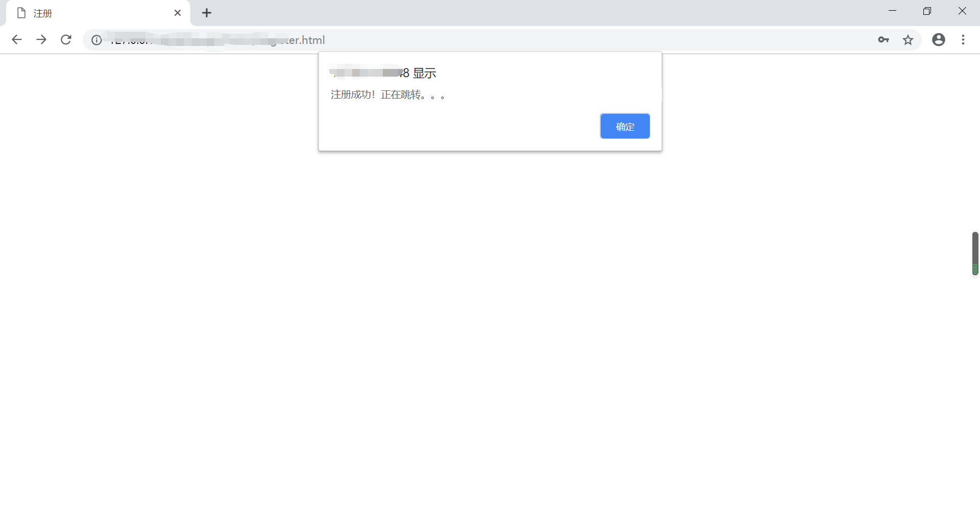Click the dialog confirmation button
This screenshot has height=521, width=980.
[x=625, y=126]
